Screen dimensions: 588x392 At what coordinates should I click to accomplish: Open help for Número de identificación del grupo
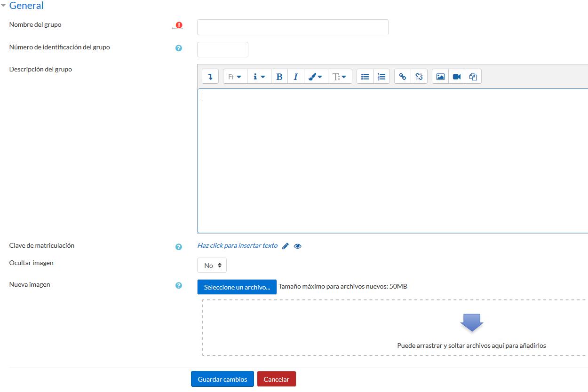pyautogui.click(x=179, y=48)
